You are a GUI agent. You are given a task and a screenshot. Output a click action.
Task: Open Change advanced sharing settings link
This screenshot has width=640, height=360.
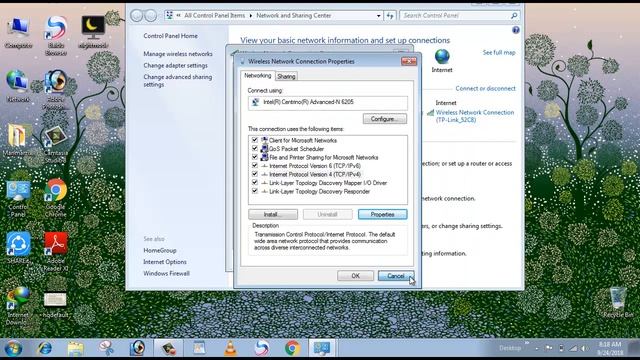[x=178, y=80]
